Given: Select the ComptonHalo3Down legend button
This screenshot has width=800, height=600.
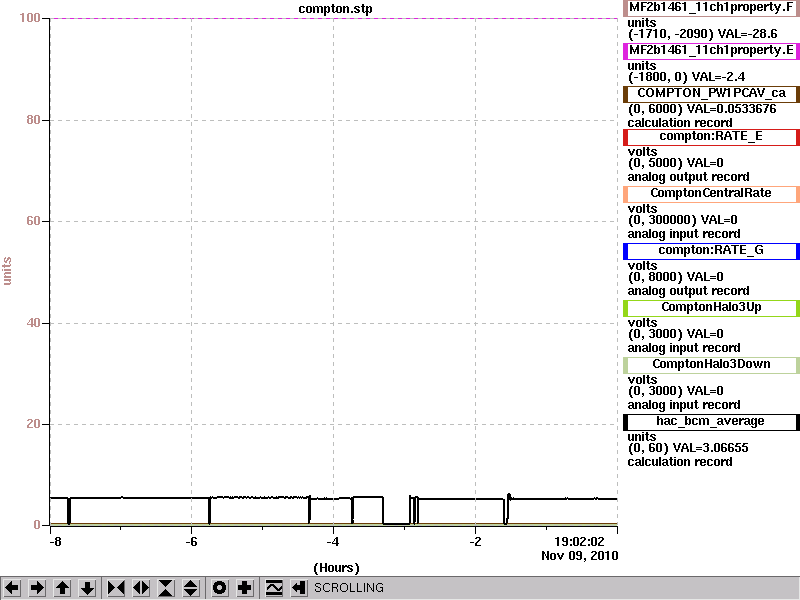Looking at the screenshot, I should pyautogui.click(x=711, y=365).
